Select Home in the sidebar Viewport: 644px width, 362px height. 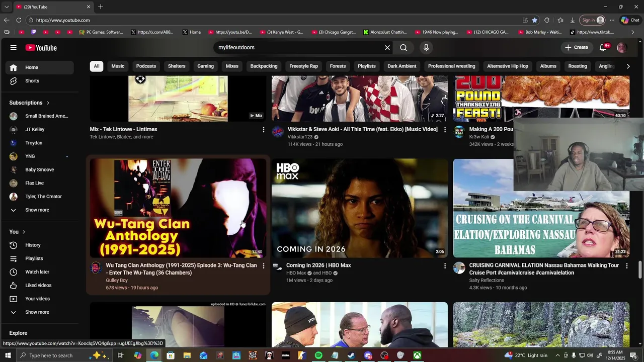click(x=39, y=67)
